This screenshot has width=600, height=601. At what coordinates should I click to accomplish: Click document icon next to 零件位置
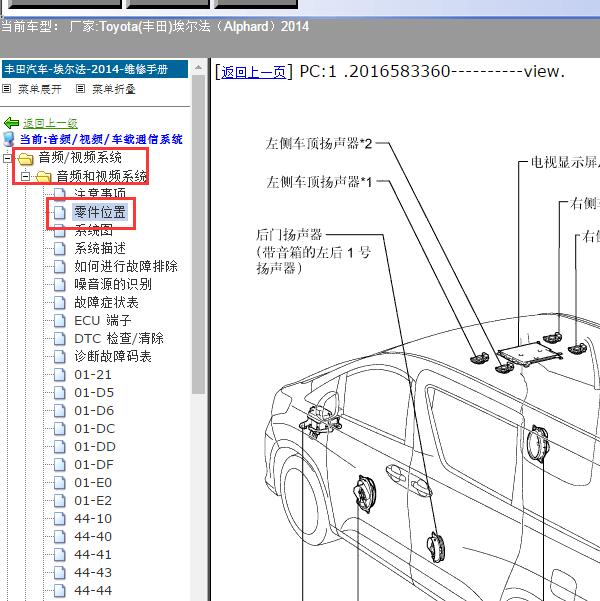coord(59,212)
